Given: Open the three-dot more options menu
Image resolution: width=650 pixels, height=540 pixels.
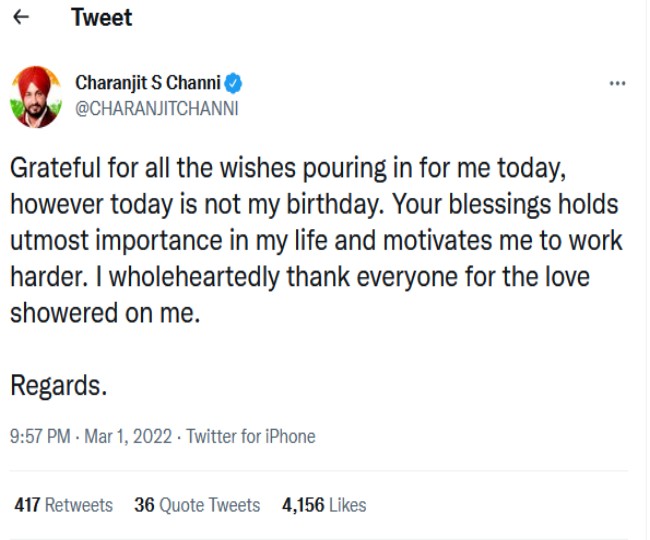Looking at the screenshot, I should (617, 84).
